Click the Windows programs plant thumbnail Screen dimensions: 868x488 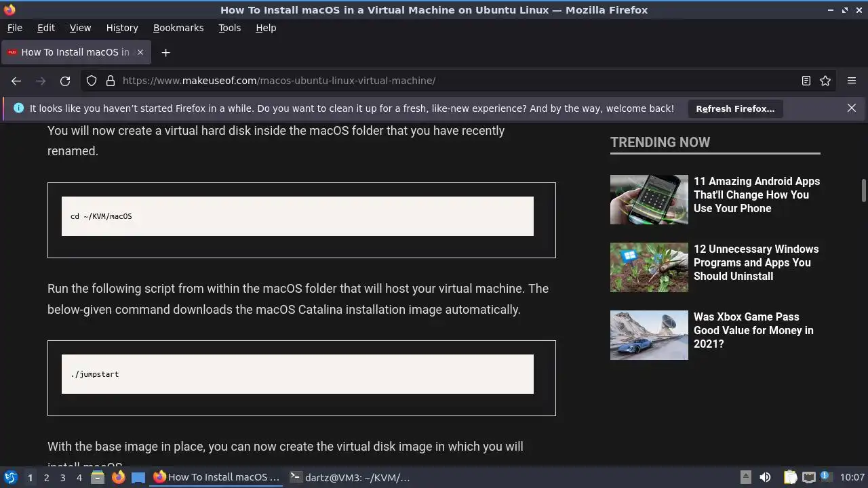649,267
